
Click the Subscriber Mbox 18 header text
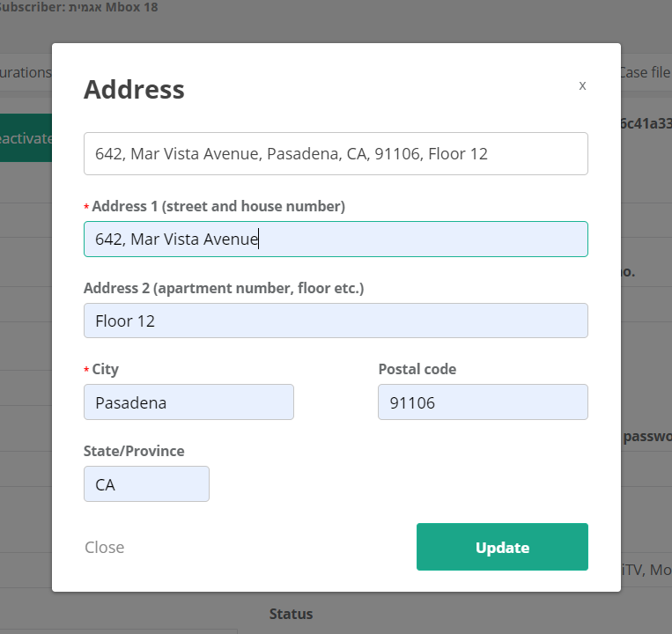tap(79, 7)
